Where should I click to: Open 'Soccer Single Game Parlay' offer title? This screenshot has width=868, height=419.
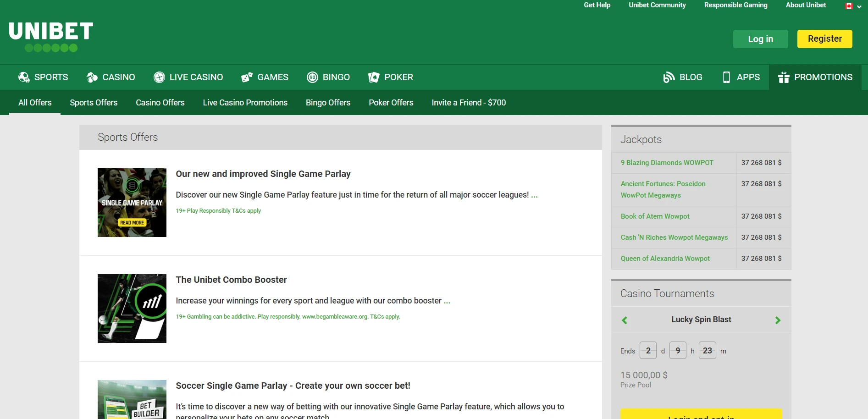coord(293,386)
